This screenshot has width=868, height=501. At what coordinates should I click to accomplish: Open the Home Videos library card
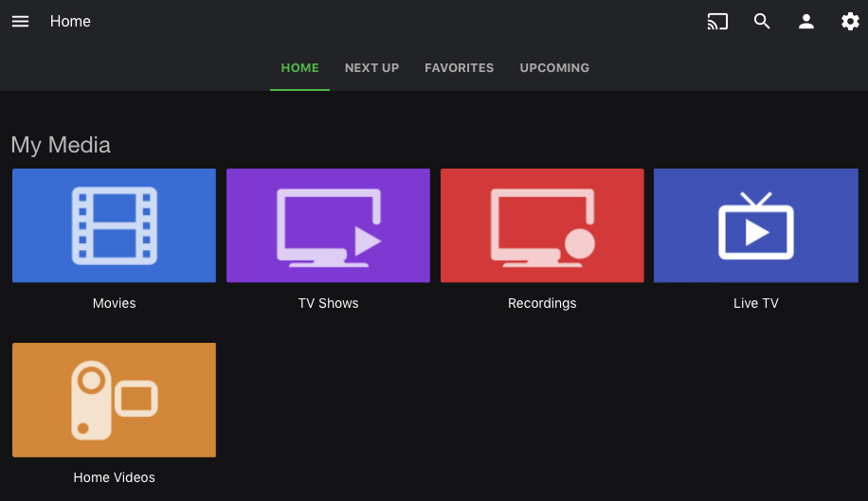click(114, 400)
